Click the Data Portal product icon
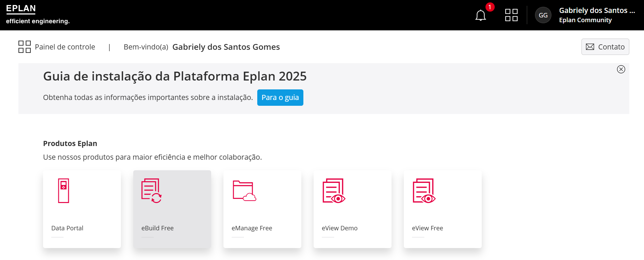 pos(64,191)
